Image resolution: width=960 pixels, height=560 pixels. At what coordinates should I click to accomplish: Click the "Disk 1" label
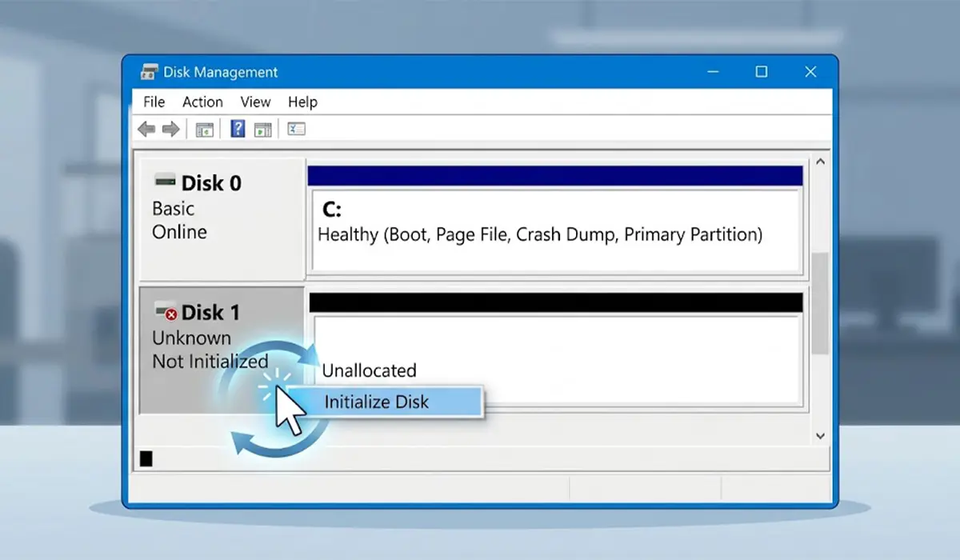coord(210,312)
